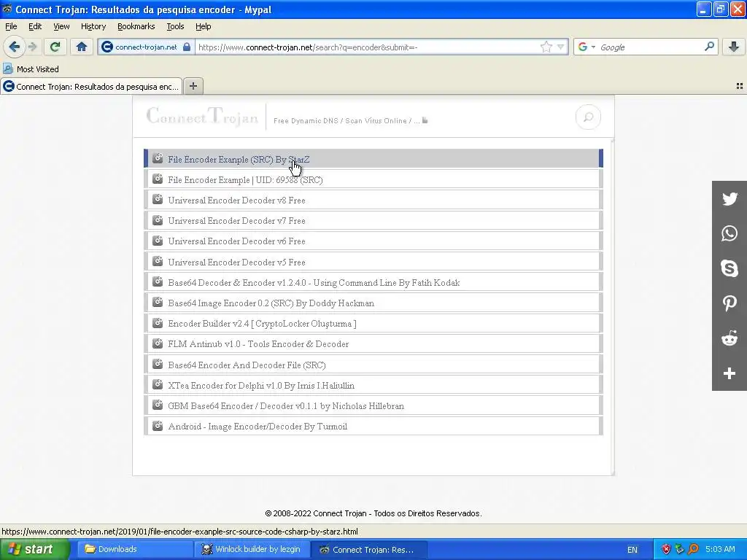Image resolution: width=747 pixels, height=560 pixels.
Task: Click the icon beside FLM Antinub v1.0
Action: click(x=158, y=343)
